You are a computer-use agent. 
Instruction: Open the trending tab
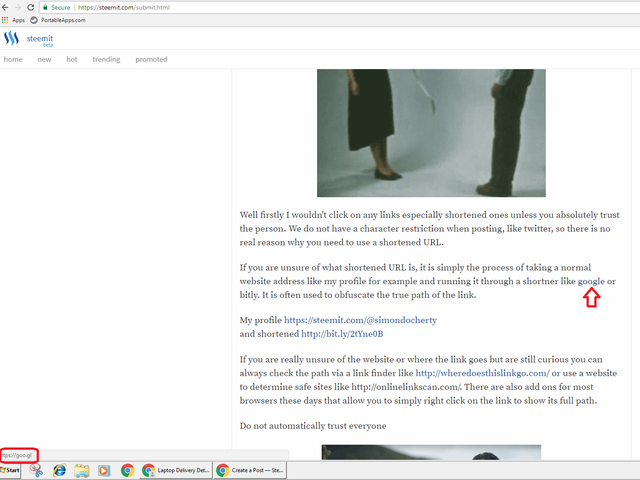coord(106,59)
